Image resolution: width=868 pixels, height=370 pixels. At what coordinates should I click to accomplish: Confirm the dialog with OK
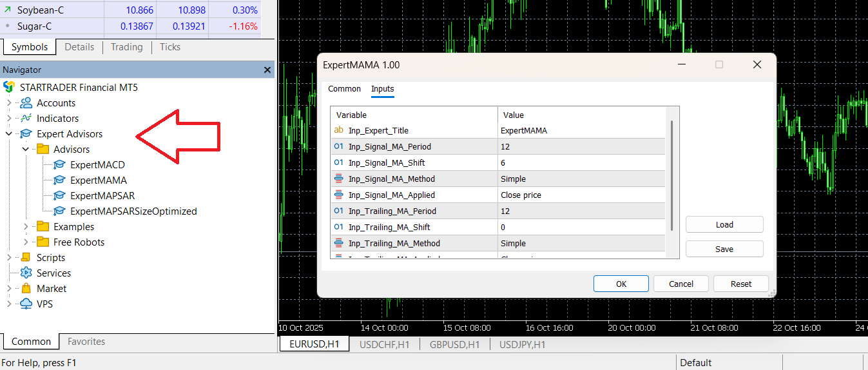621,284
